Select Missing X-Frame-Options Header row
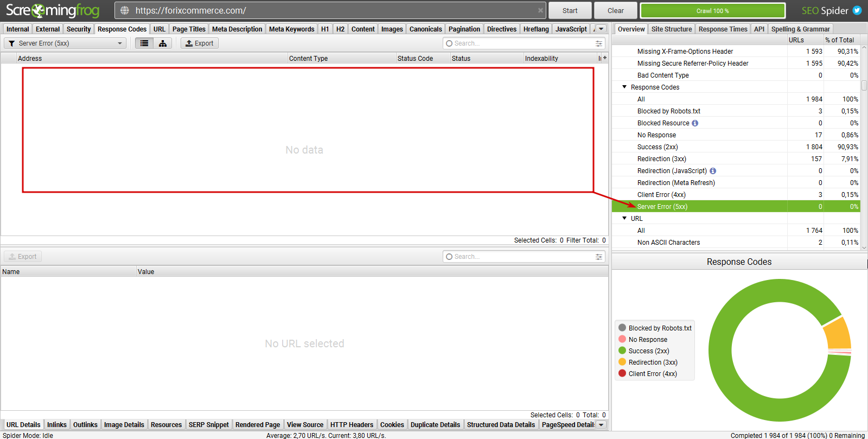Image resolution: width=868 pixels, height=439 pixels. (736, 52)
